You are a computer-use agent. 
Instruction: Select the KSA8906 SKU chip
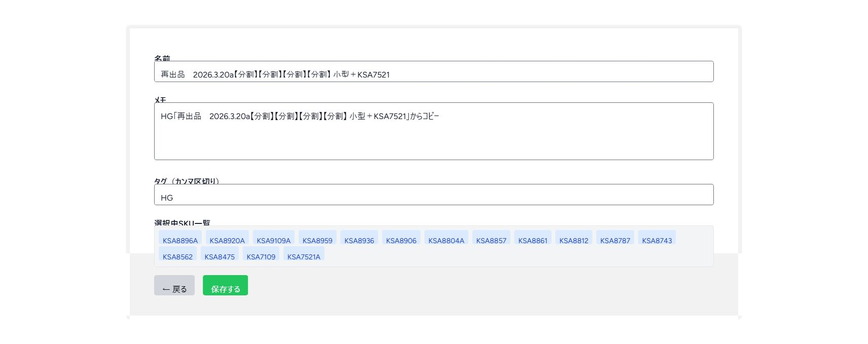pyautogui.click(x=401, y=239)
